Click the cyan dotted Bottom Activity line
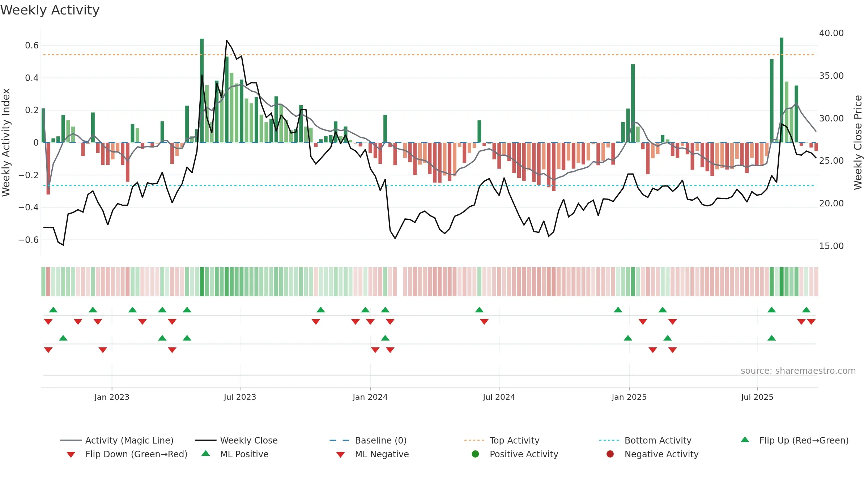 430,185
